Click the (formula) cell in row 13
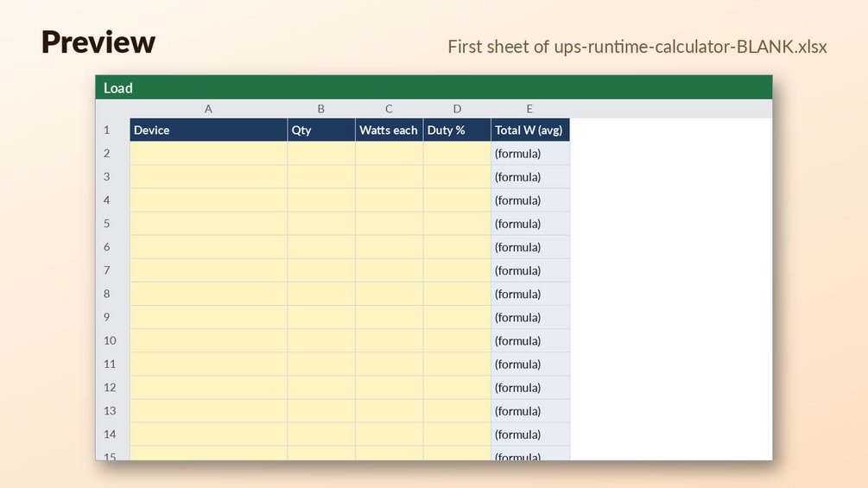The image size is (868, 488). [530, 411]
